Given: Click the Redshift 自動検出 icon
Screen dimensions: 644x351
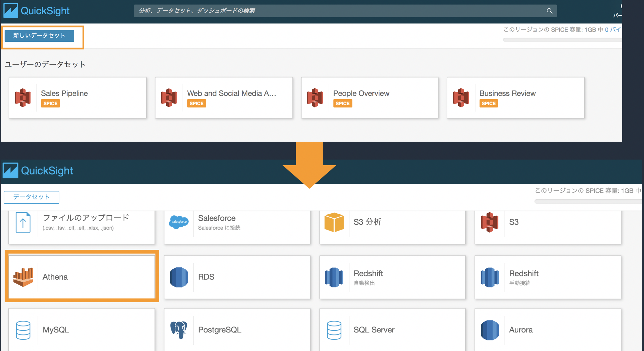Looking at the screenshot, I should (x=334, y=277).
